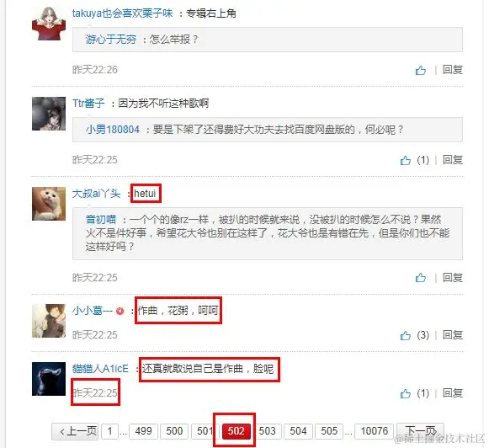
Task: Jump to first comment page 1
Action: (x=109, y=431)
